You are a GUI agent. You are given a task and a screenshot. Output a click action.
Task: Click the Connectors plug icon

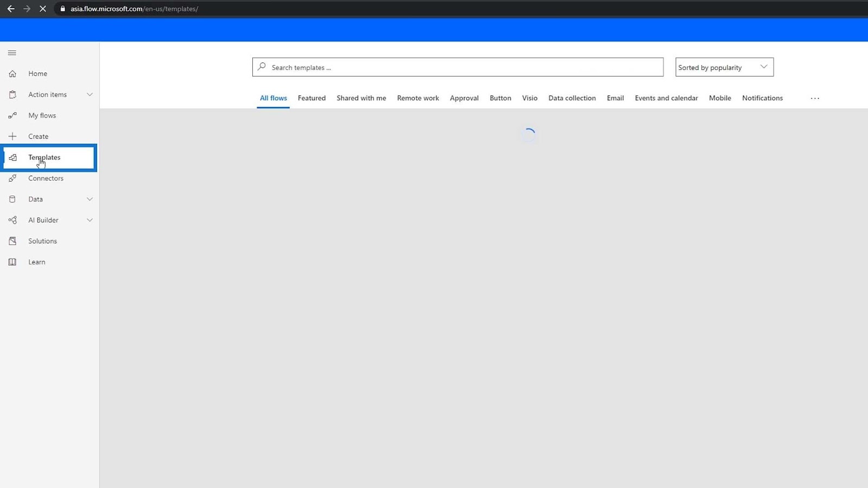tap(12, 178)
